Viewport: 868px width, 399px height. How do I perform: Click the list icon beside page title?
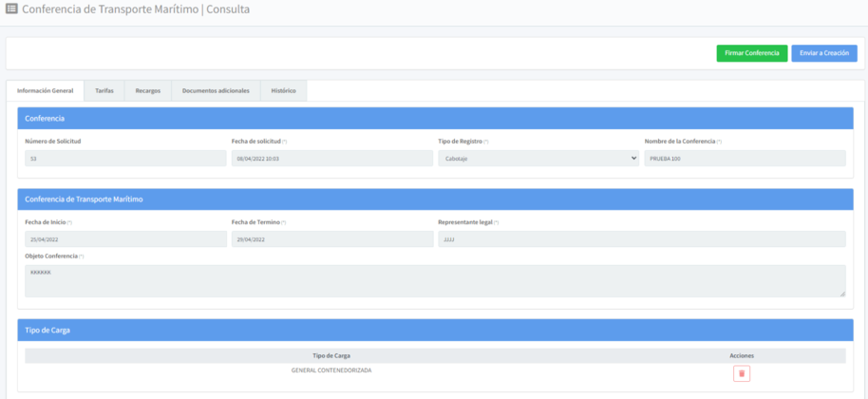click(x=12, y=9)
